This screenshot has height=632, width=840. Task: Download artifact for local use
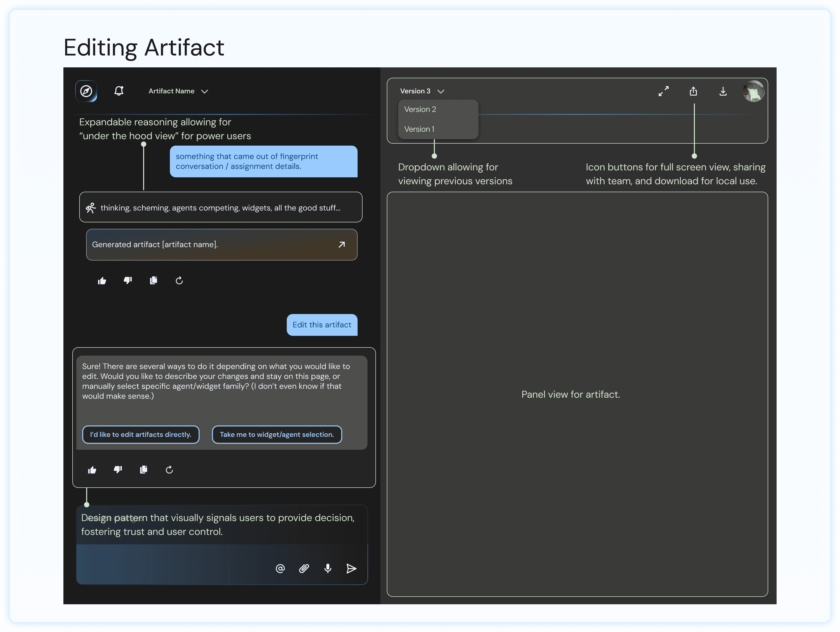point(723,91)
